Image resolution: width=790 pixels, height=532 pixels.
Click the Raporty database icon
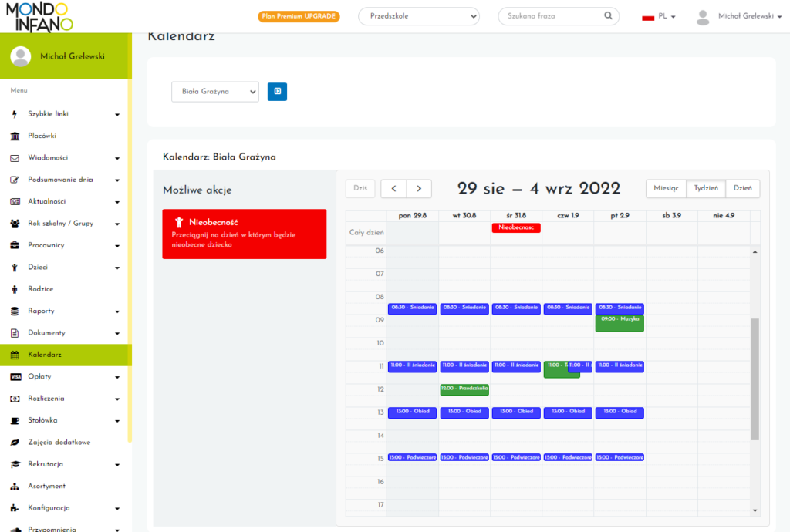click(15, 311)
